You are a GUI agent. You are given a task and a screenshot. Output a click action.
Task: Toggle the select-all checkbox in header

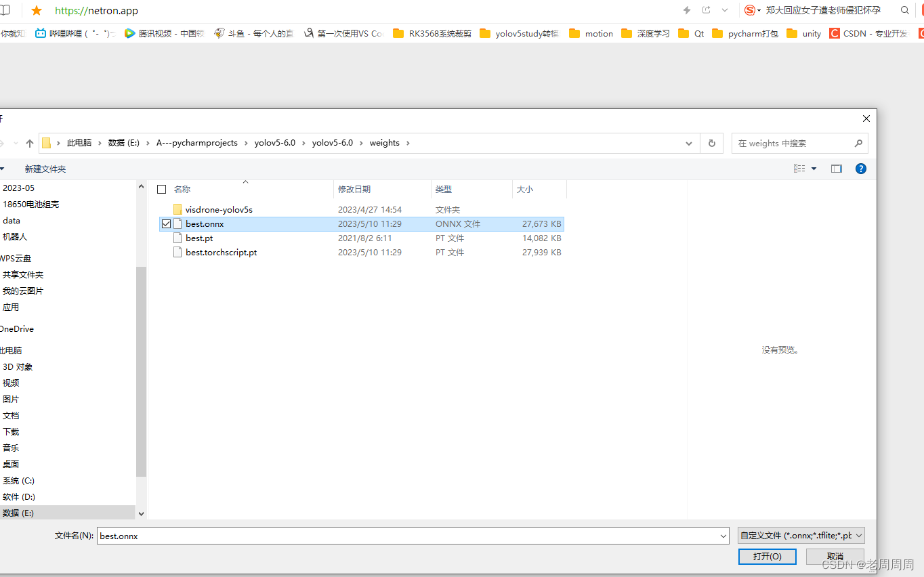coord(161,190)
